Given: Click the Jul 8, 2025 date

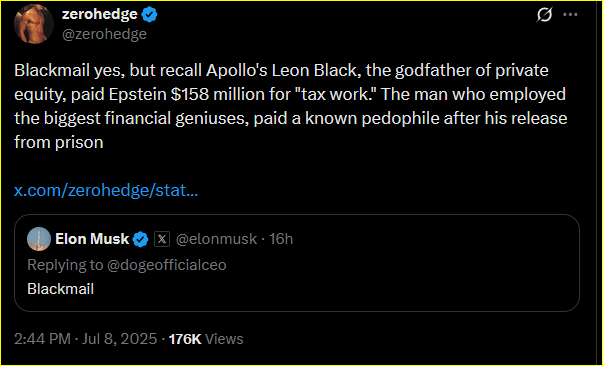Looking at the screenshot, I should pyautogui.click(x=120, y=339).
